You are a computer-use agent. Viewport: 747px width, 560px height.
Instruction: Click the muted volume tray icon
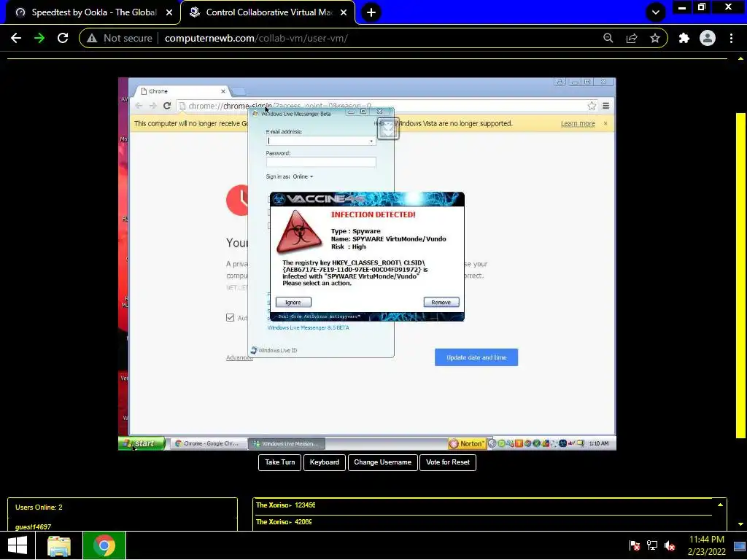point(670,545)
